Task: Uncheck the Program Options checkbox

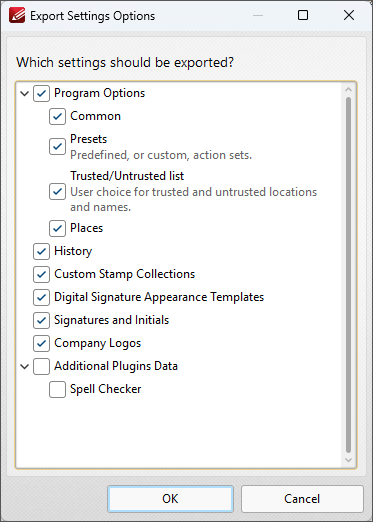Action: tap(41, 93)
